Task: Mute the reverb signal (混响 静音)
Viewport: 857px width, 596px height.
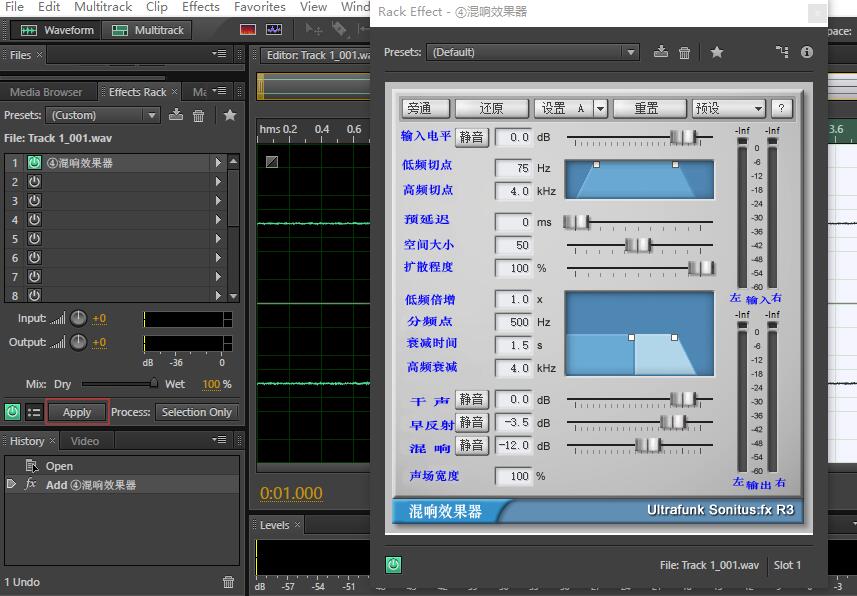Action: [x=472, y=446]
